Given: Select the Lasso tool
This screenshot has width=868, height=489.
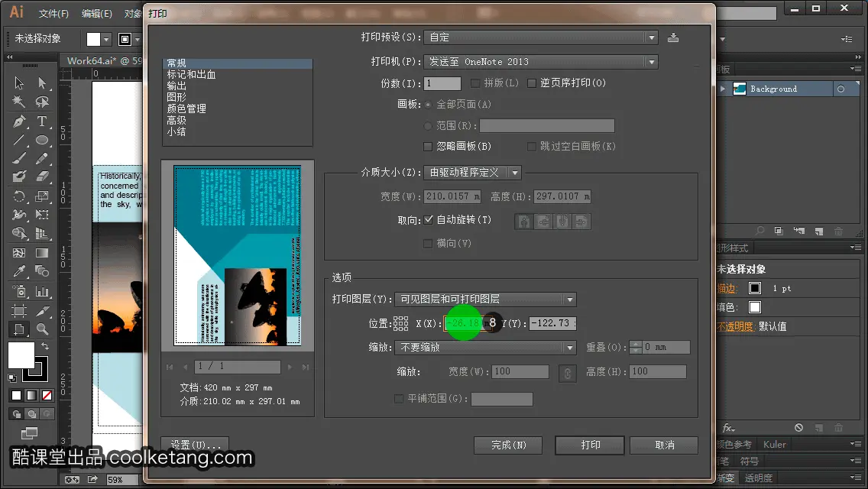Looking at the screenshot, I should pyautogui.click(x=42, y=102).
